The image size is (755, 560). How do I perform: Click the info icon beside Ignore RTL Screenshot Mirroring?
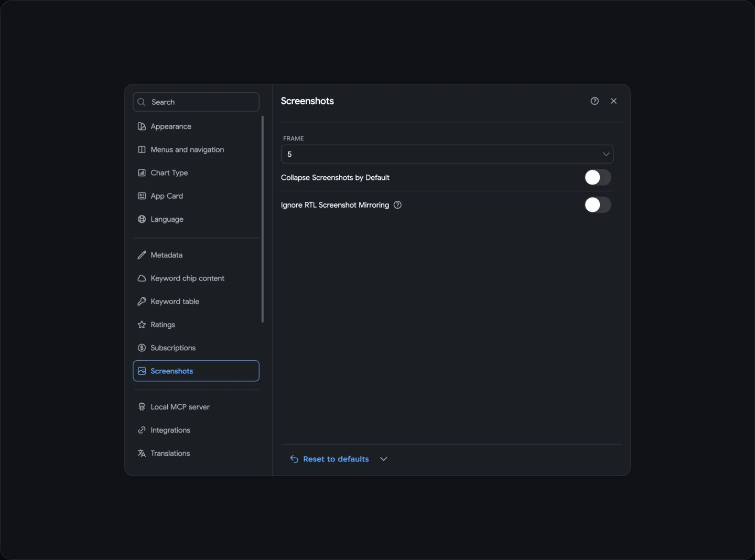pyautogui.click(x=397, y=205)
